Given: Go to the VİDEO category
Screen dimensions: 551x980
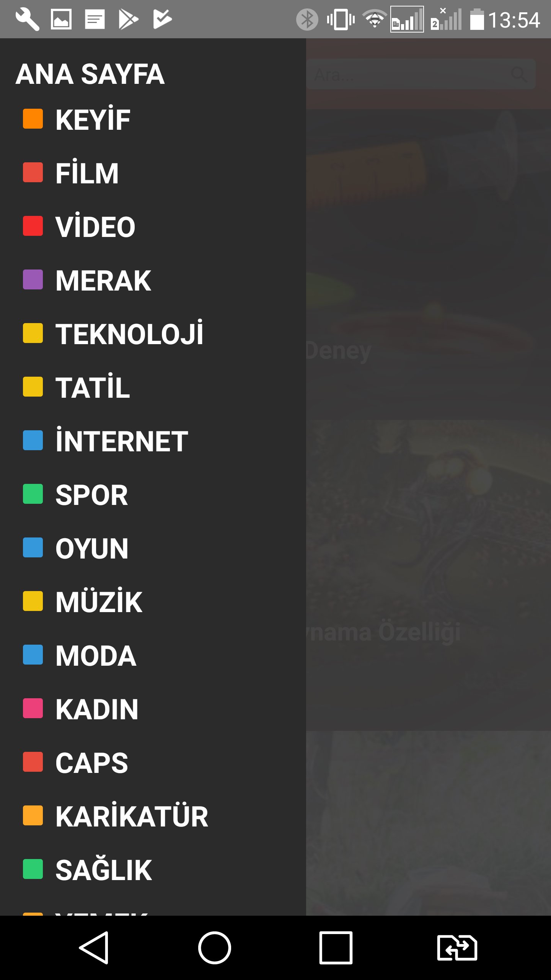Looking at the screenshot, I should coord(95,227).
